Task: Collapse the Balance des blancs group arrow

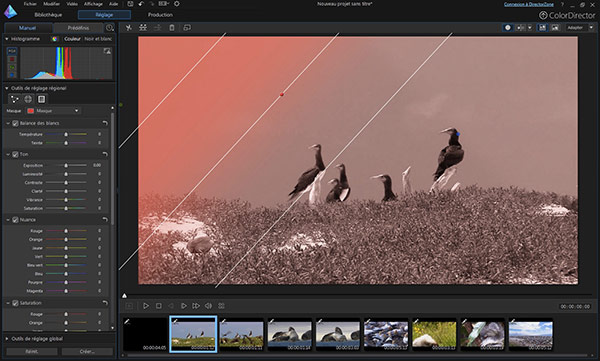Action: [x=8, y=123]
